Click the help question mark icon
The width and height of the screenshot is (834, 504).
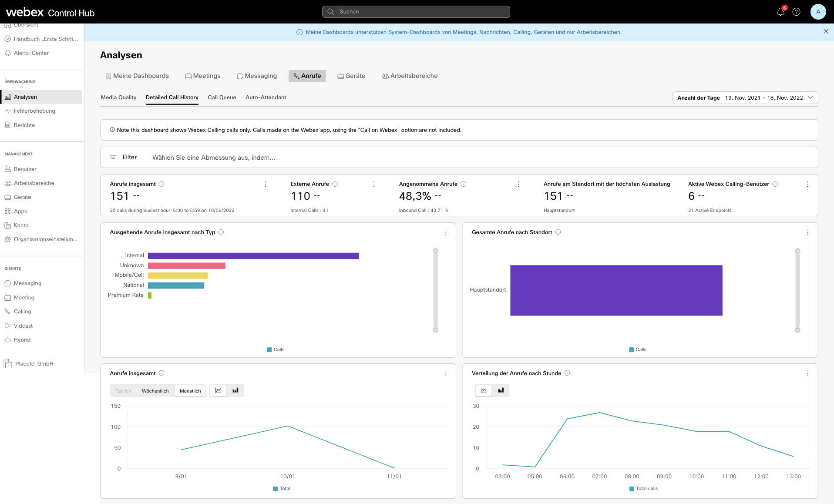(x=796, y=12)
